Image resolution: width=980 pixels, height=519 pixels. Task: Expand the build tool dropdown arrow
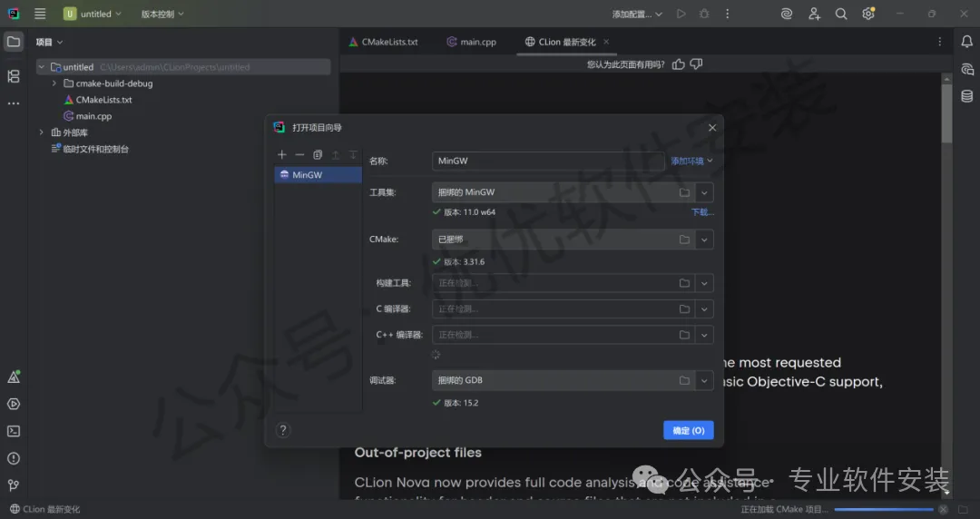pyautogui.click(x=704, y=283)
